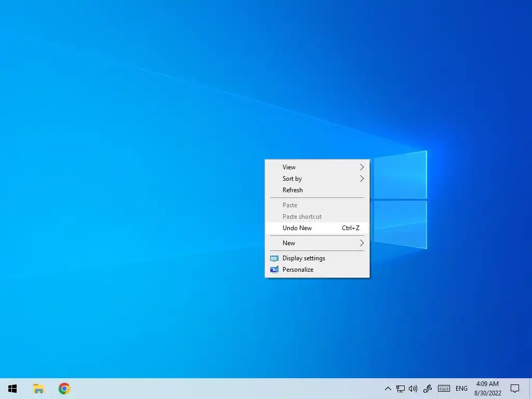Show hidden system tray icons
532x399 pixels.
click(x=388, y=389)
